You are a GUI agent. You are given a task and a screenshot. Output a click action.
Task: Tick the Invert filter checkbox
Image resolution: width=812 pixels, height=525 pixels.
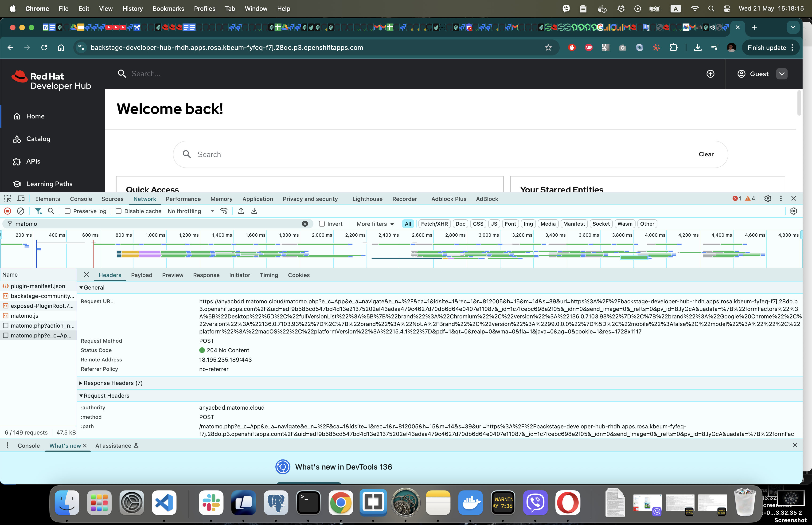(322, 224)
